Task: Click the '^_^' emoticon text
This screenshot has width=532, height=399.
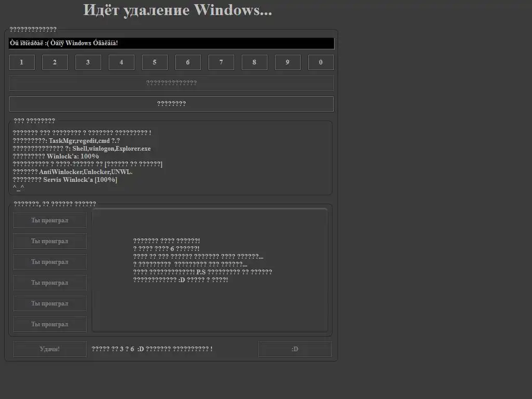Action: click(18, 187)
